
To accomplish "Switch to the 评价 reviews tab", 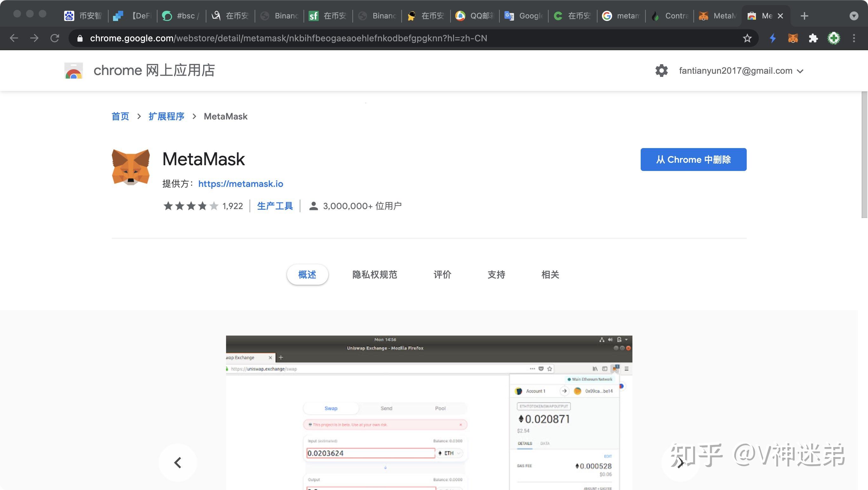I will point(442,275).
